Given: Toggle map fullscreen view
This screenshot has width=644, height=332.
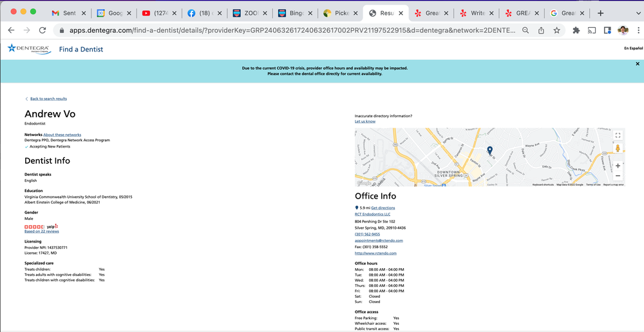Looking at the screenshot, I should click(x=618, y=135).
